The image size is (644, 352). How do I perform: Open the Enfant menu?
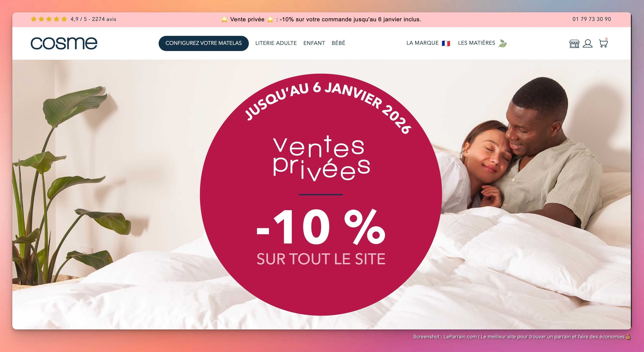click(x=314, y=43)
